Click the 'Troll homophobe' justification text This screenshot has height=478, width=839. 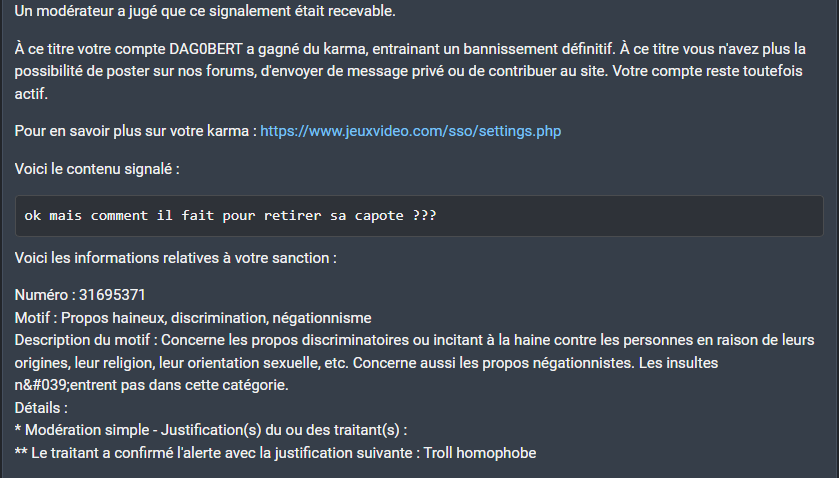pyautogui.click(x=480, y=453)
